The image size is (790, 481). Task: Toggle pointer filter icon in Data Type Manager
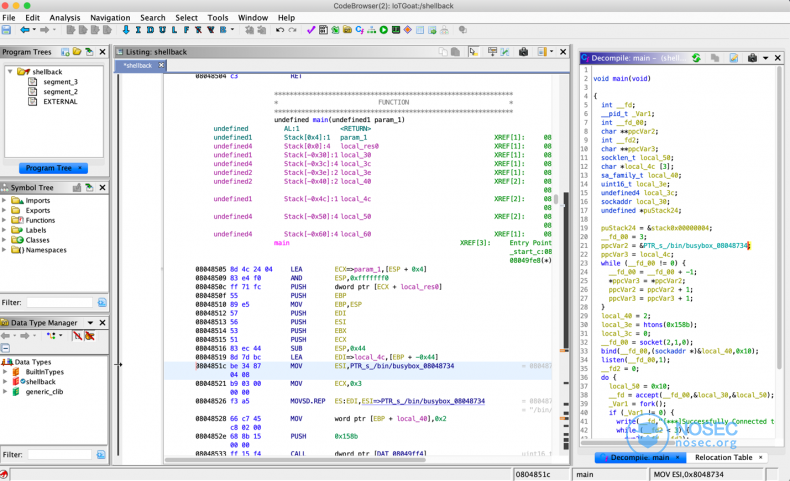(x=90, y=335)
